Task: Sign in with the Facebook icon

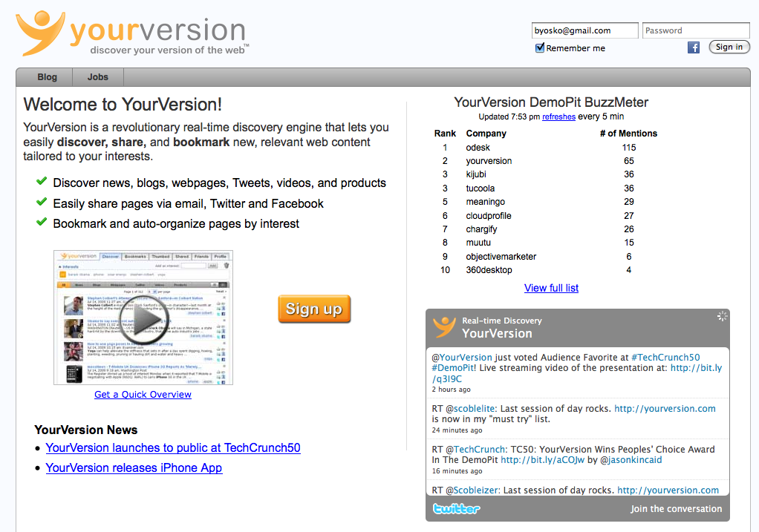Action: coord(693,47)
